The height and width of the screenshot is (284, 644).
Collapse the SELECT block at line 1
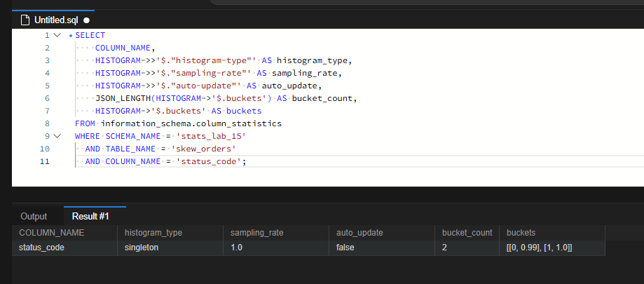point(57,35)
